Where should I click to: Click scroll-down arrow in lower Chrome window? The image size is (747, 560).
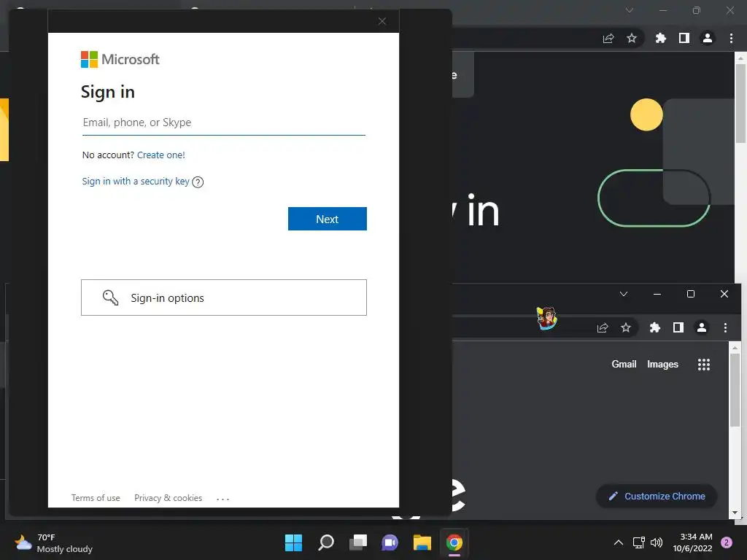[735, 513]
